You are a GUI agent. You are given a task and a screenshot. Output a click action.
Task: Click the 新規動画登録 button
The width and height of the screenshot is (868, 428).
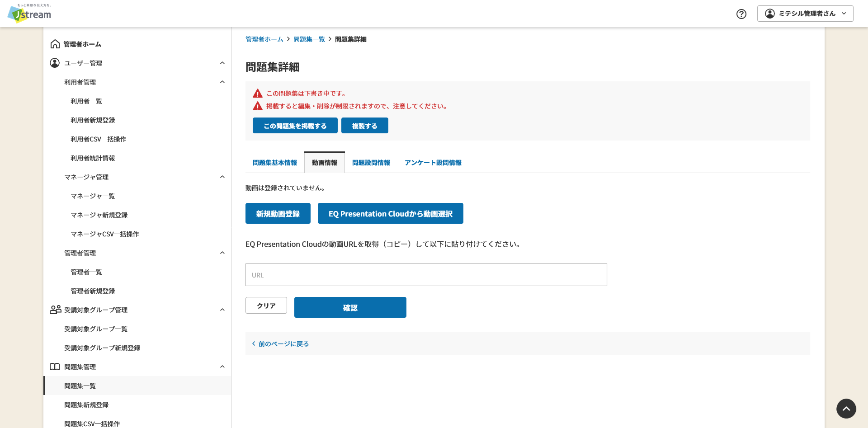pyautogui.click(x=278, y=213)
